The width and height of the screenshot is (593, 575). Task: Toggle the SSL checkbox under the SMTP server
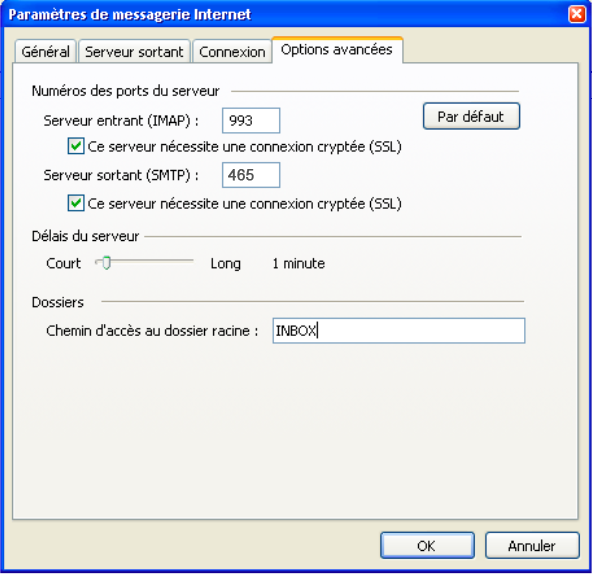76,203
